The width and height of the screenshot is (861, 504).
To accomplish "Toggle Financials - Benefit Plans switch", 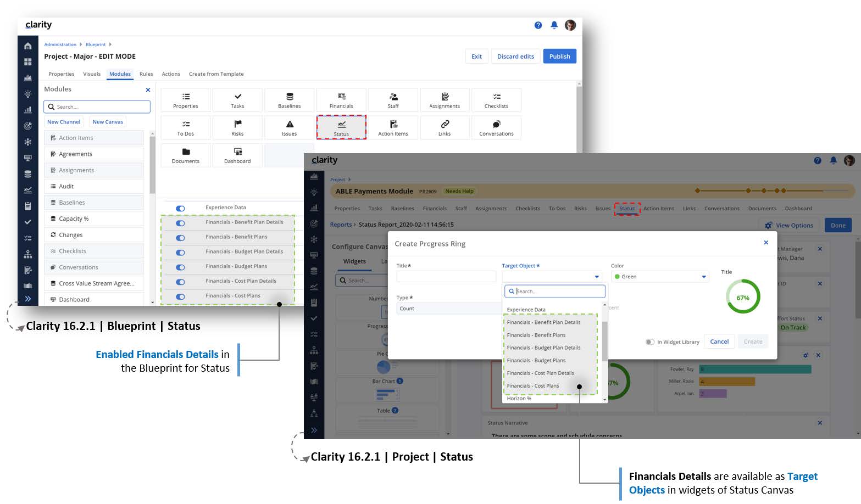I will (180, 238).
